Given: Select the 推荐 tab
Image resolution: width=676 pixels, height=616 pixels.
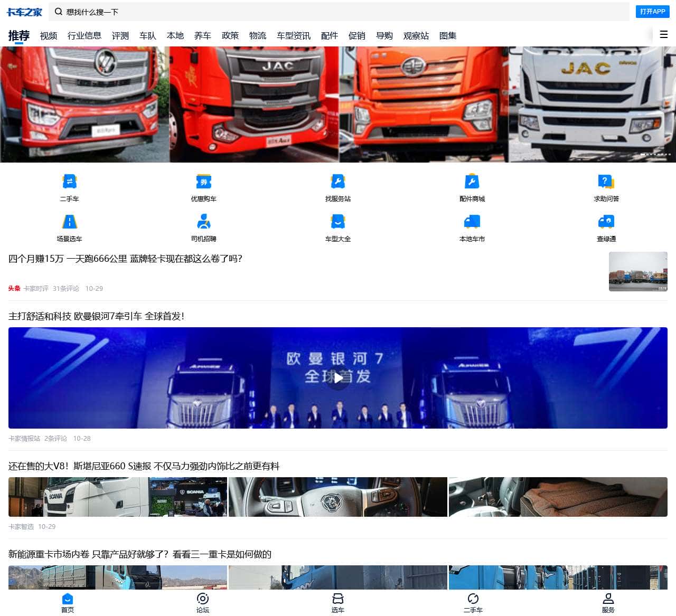Looking at the screenshot, I should click(x=19, y=35).
